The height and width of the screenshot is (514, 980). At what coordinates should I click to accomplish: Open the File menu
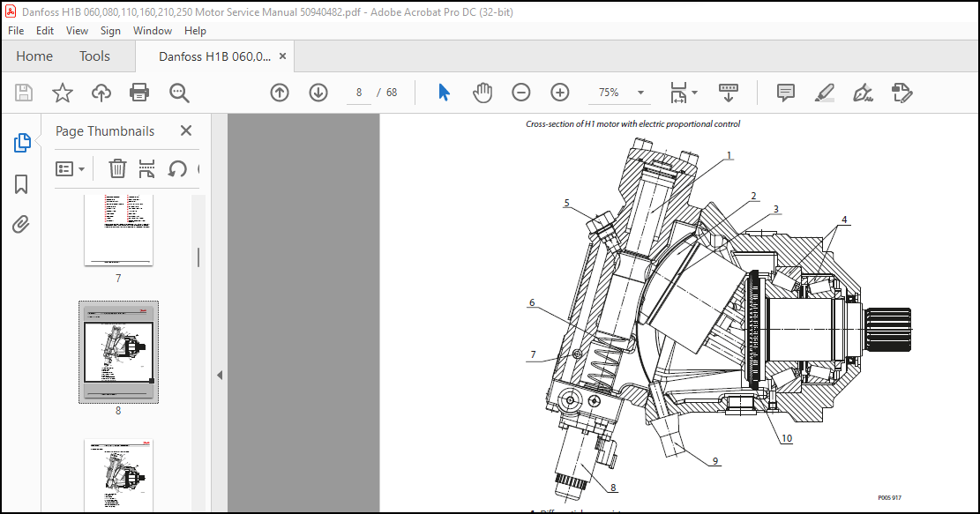16,31
